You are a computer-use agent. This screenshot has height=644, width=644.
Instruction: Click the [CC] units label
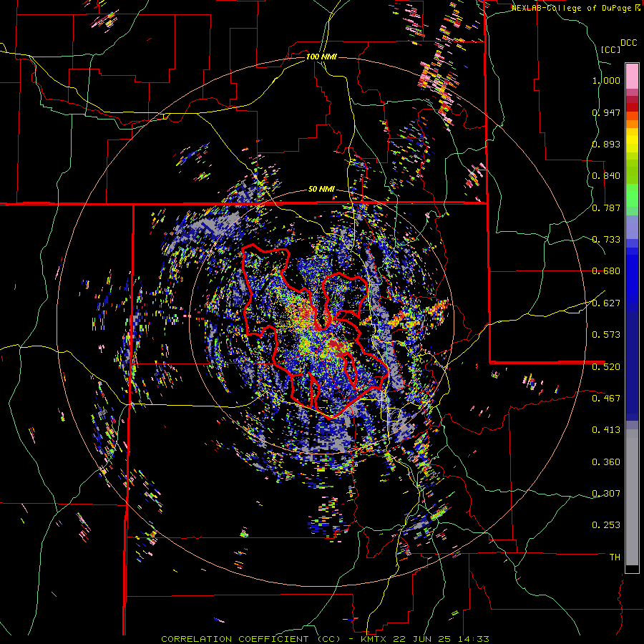click(x=610, y=49)
